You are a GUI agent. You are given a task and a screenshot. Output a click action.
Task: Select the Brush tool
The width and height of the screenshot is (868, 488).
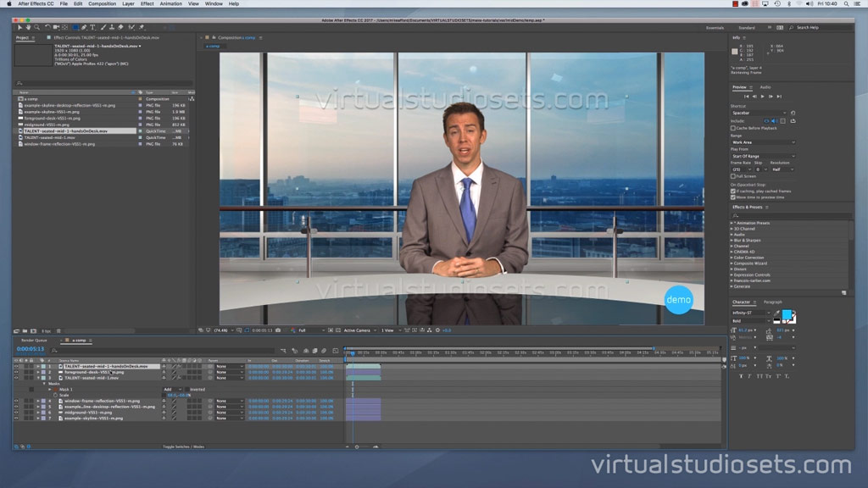[103, 27]
